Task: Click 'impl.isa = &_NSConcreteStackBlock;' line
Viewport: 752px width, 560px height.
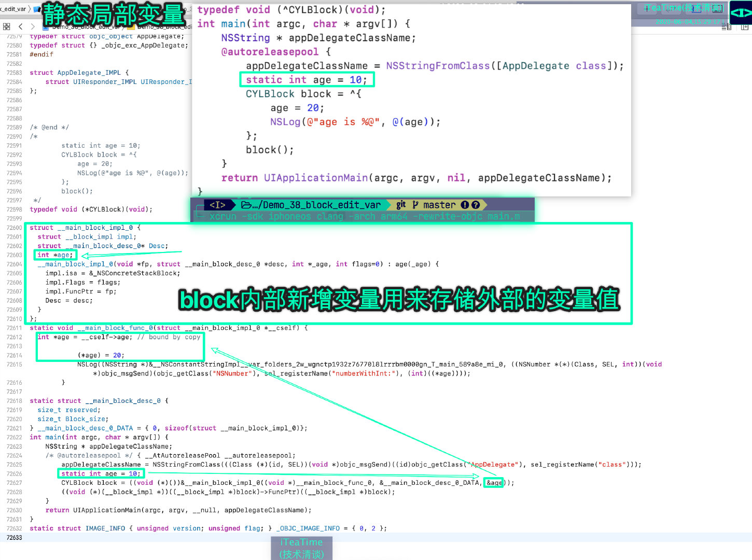Action: point(113,273)
